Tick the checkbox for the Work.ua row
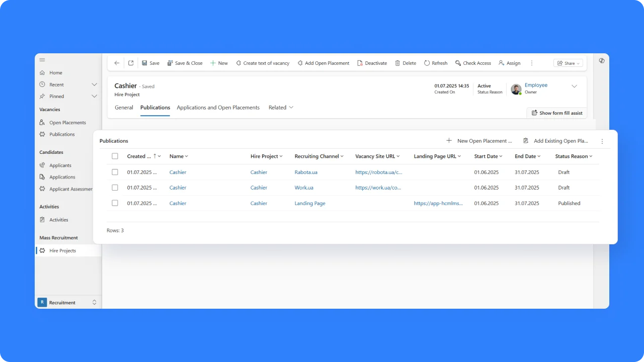 tap(115, 188)
